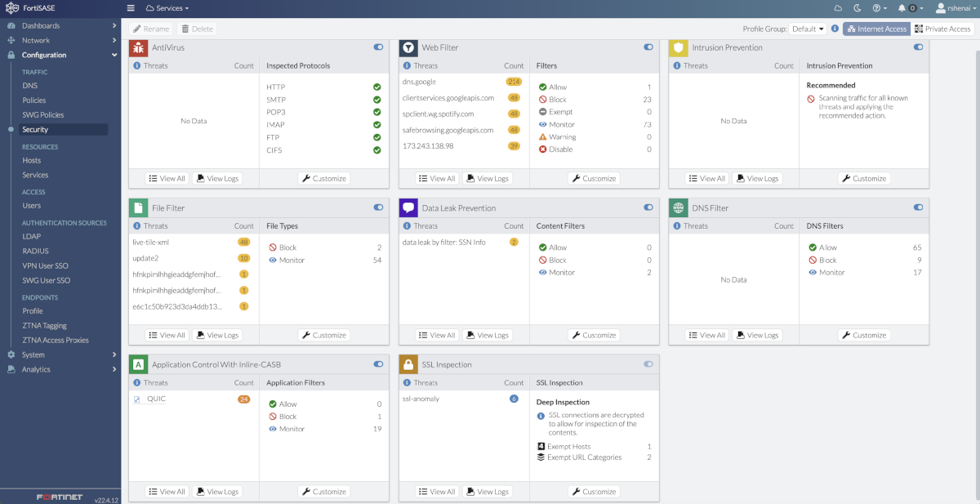The width and height of the screenshot is (980, 504).
Task: Click the AntiVirus bug icon
Action: point(138,48)
